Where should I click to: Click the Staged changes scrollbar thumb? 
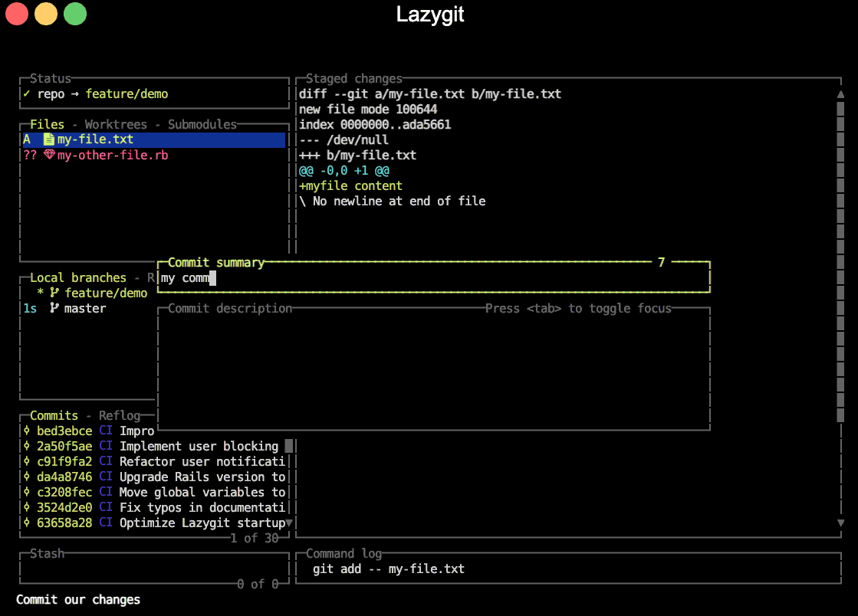840,262
